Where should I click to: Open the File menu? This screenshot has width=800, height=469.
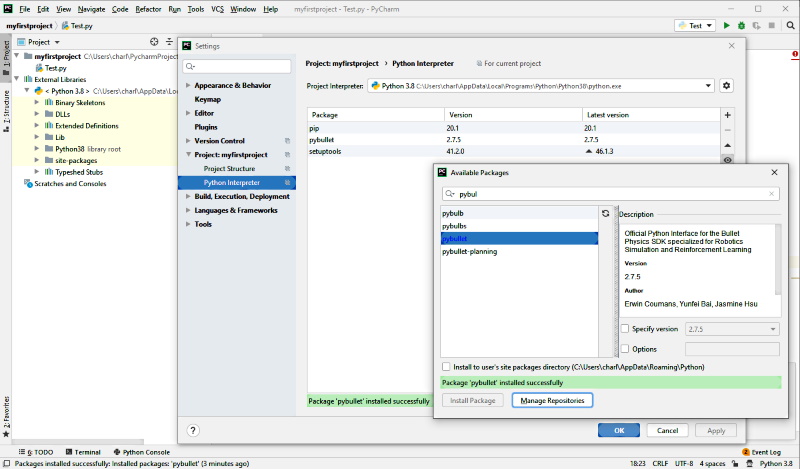[24, 9]
